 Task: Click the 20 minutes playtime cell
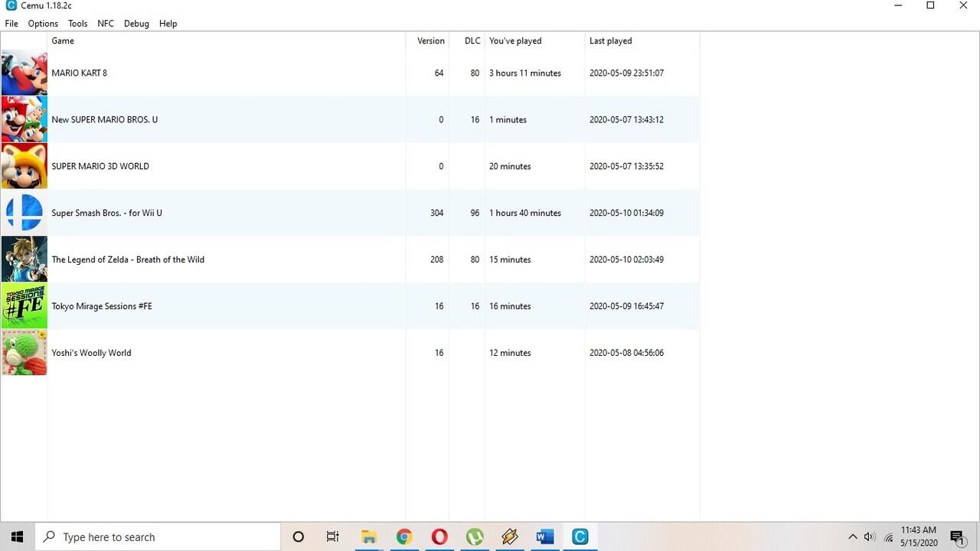pyautogui.click(x=510, y=167)
